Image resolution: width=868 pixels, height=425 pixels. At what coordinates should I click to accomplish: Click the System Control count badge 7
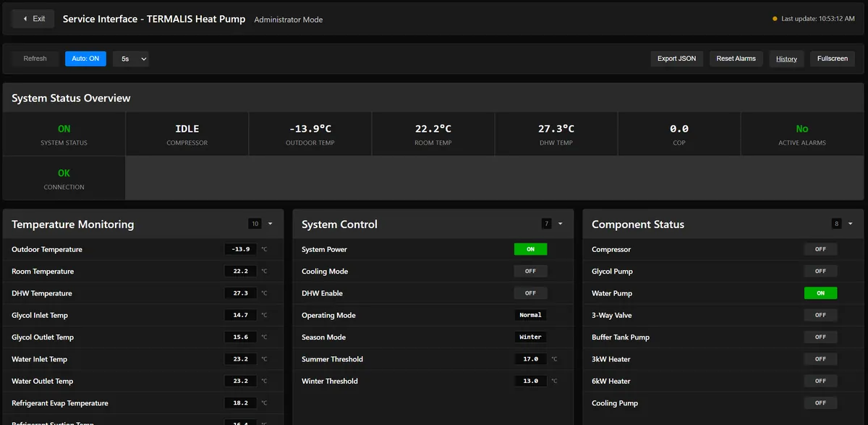pyautogui.click(x=546, y=224)
